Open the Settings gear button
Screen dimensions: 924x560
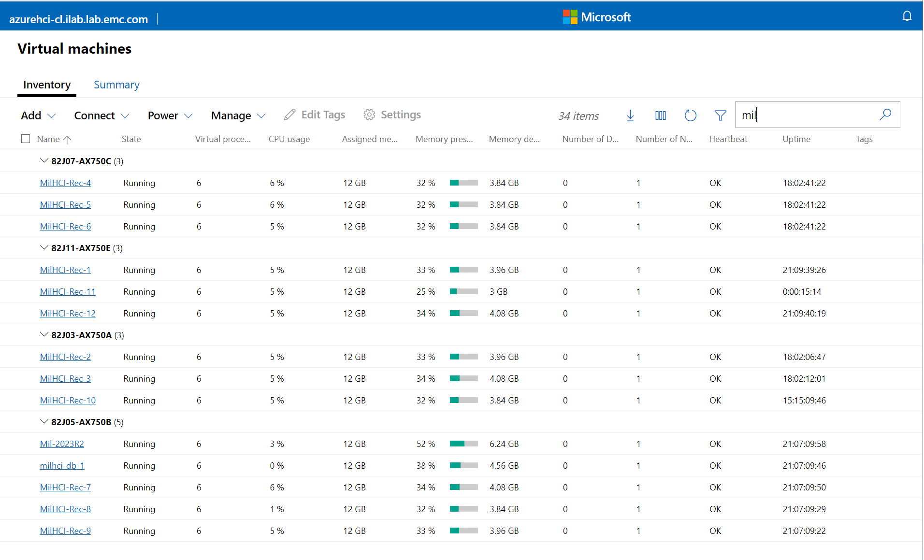[392, 115]
